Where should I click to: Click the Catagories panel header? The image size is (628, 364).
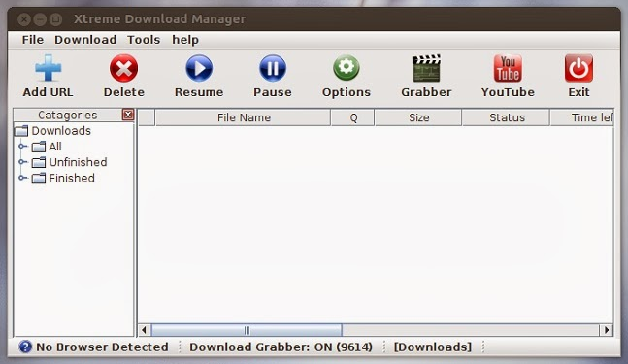68,115
